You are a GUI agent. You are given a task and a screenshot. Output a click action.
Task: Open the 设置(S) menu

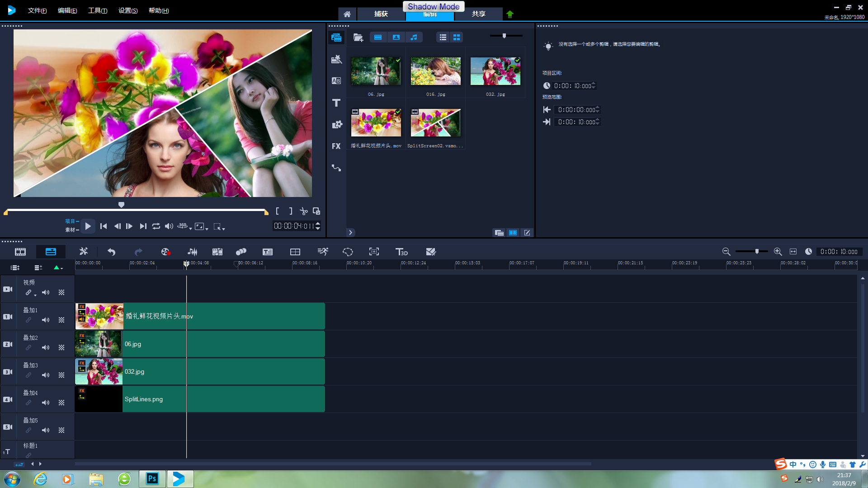128,10
